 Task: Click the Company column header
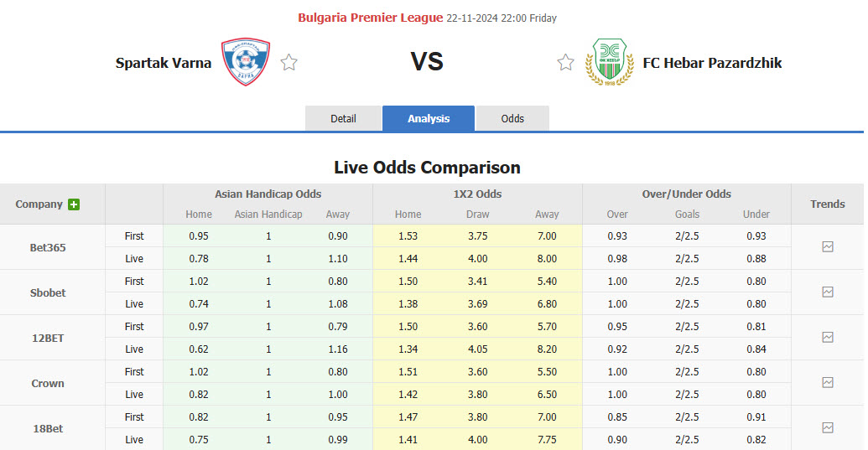39,204
